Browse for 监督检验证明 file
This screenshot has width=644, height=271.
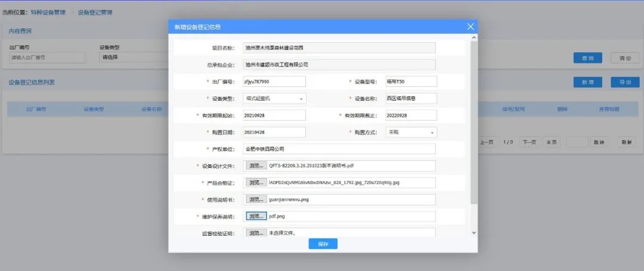pyautogui.click(x=256, y=232)
